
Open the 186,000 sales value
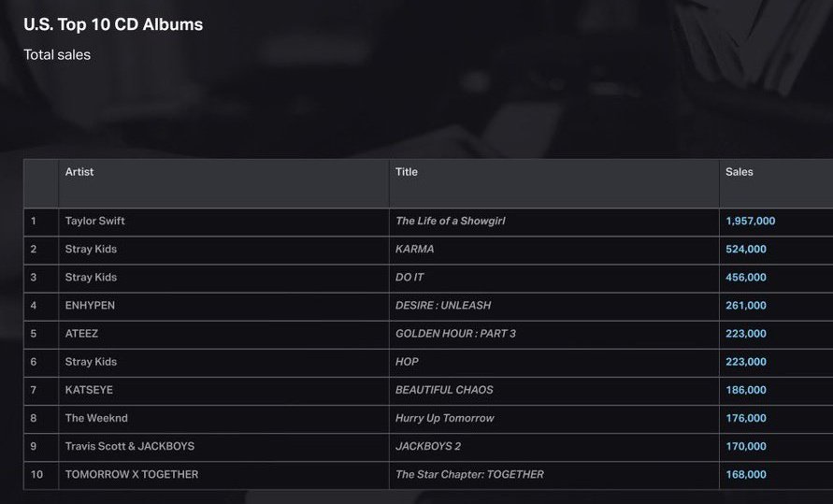pos(746,390)
